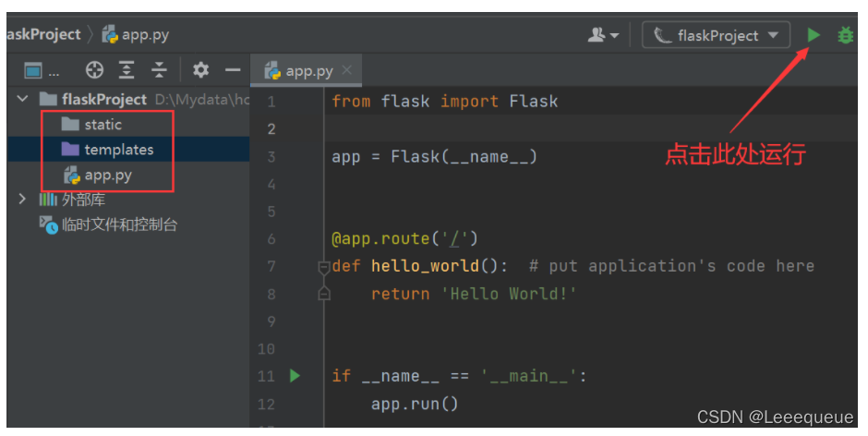Viewport: 868px width, 436px height.
Task: Click the run gutter arrow on line 11
Action: (295, 376)
